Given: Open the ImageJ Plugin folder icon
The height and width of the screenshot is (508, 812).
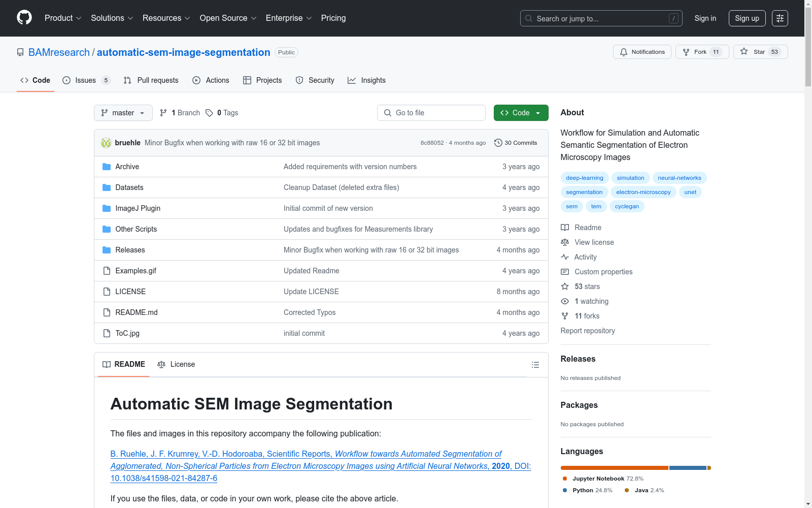Looking at the screenshot, I should 107,208.
